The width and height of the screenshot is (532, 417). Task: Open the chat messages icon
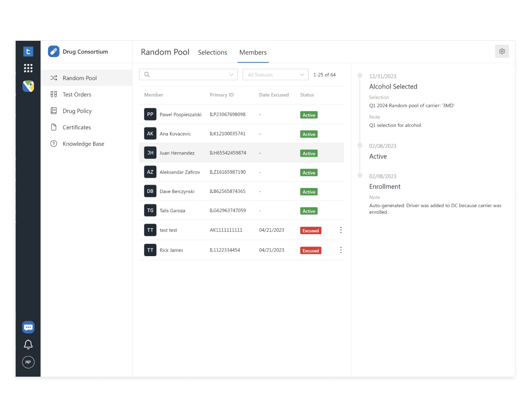28,327
